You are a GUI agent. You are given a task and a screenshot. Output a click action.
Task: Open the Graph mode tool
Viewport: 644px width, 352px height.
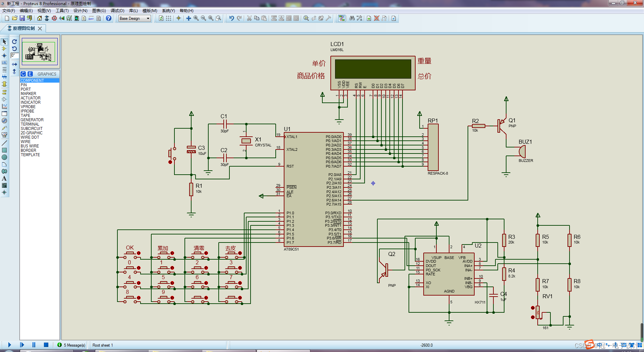click(x=4, y=106)
